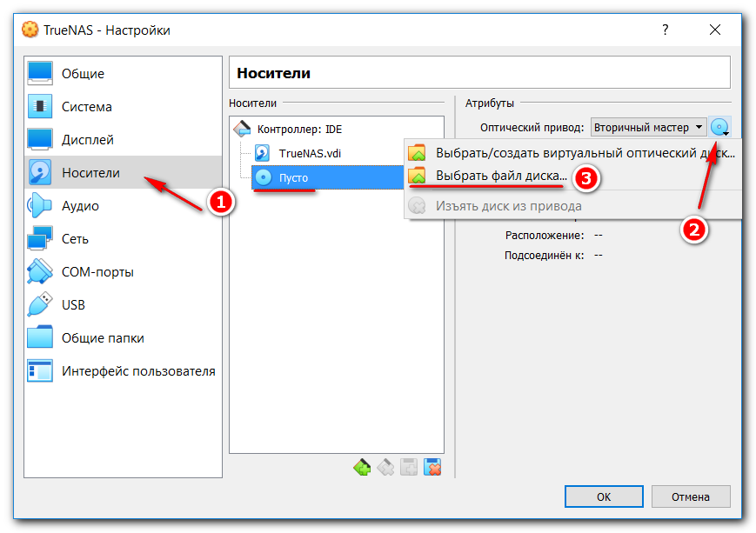Open the Система settings section
Screen dimensions: 756x533
[123, 106]
